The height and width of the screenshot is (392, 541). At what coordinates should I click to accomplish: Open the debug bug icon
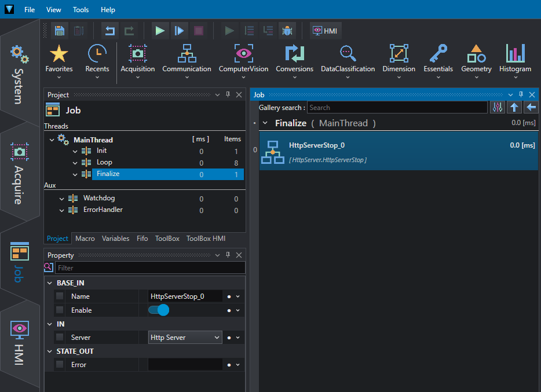coord(287,31)
